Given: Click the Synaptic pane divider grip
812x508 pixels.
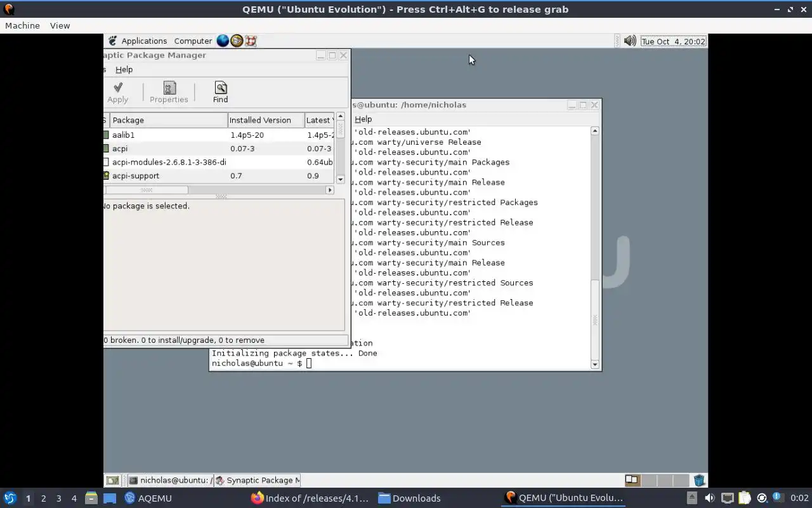Looking at the screenshot, I should coord(221,197).
